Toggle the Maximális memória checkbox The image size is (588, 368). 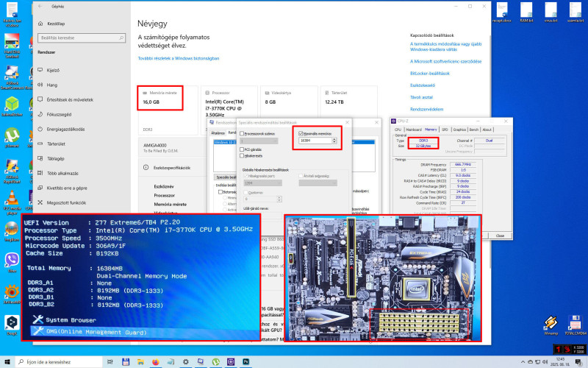(x=301, y=133)
